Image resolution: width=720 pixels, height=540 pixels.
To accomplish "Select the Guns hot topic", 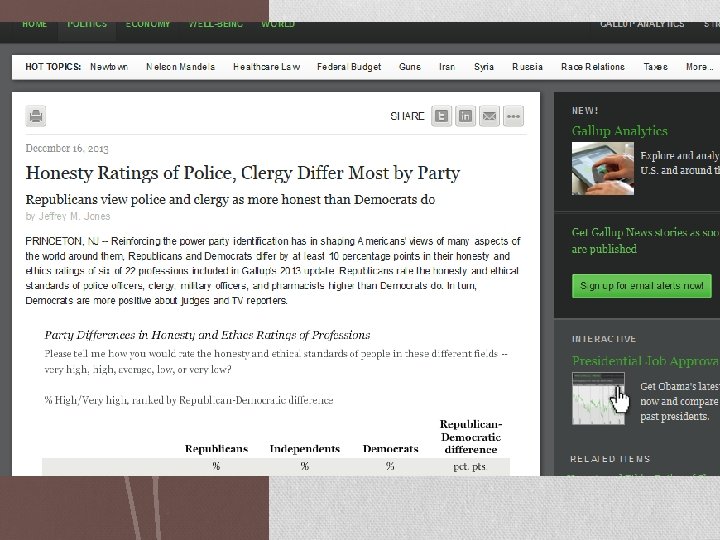I will click(x=410, y=67).
